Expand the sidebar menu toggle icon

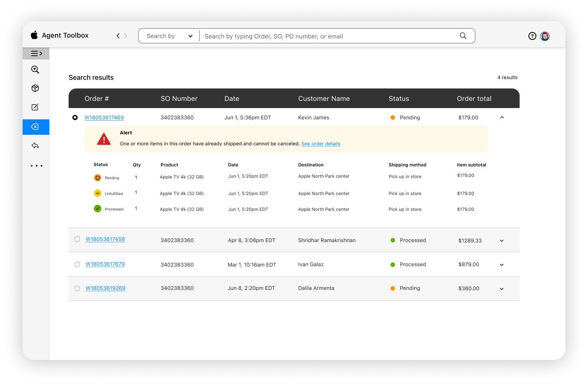coord(36,53)
